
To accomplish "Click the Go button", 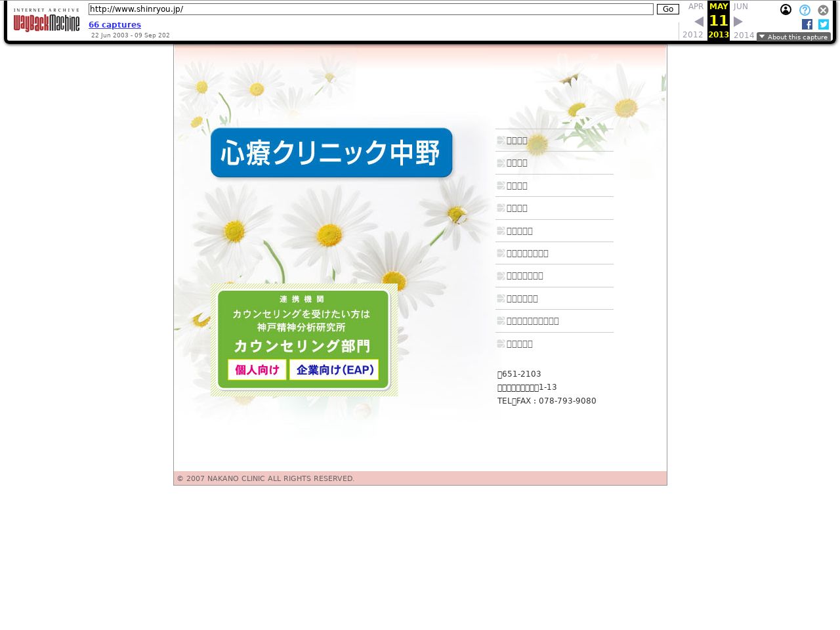I will click(x=667, y=9).
